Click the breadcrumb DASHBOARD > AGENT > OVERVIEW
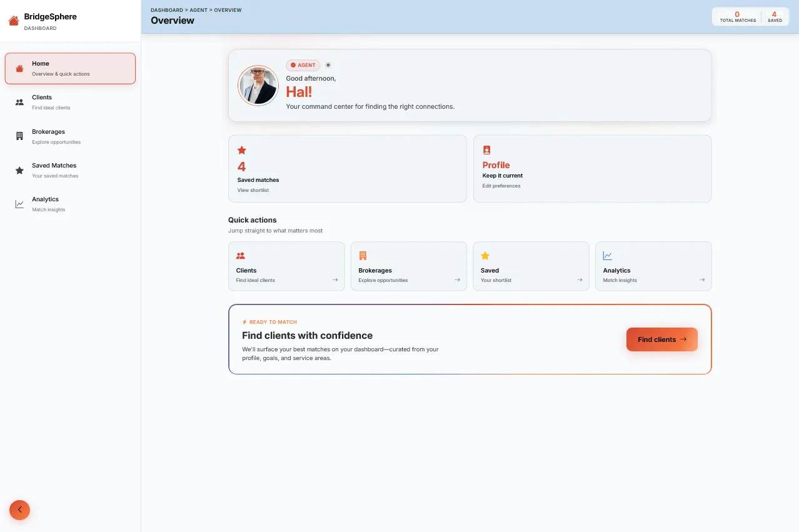The height and width of the screenshot is (532, 799). pyautogui.click(x=196, y=10)
